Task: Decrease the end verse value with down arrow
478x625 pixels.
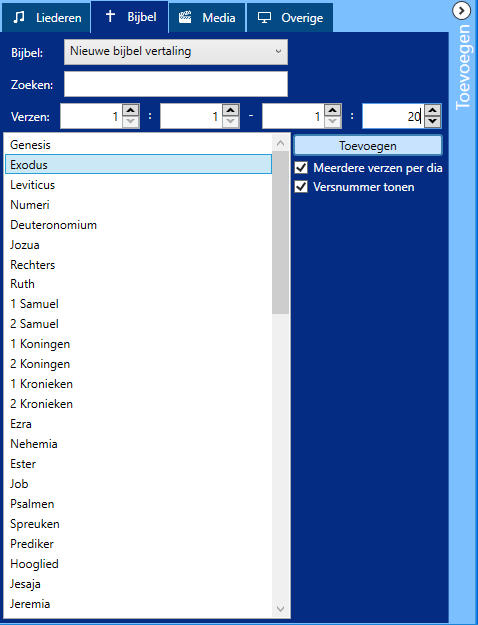Action: (x=433, y=122)
